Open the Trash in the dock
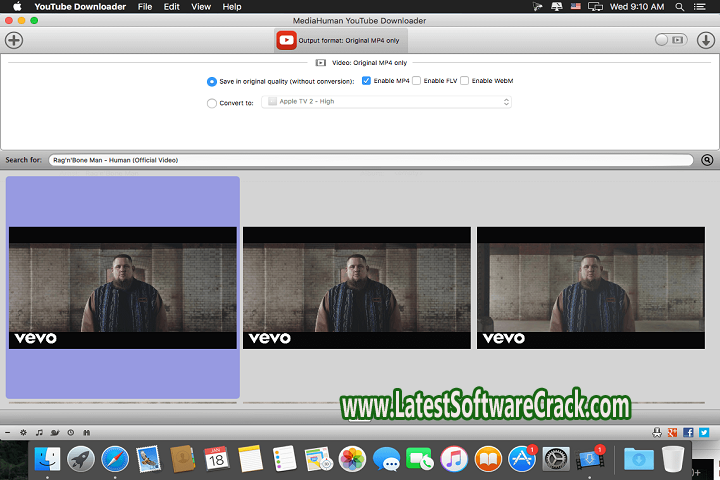The image size is (720, 480). pos(673,459)
